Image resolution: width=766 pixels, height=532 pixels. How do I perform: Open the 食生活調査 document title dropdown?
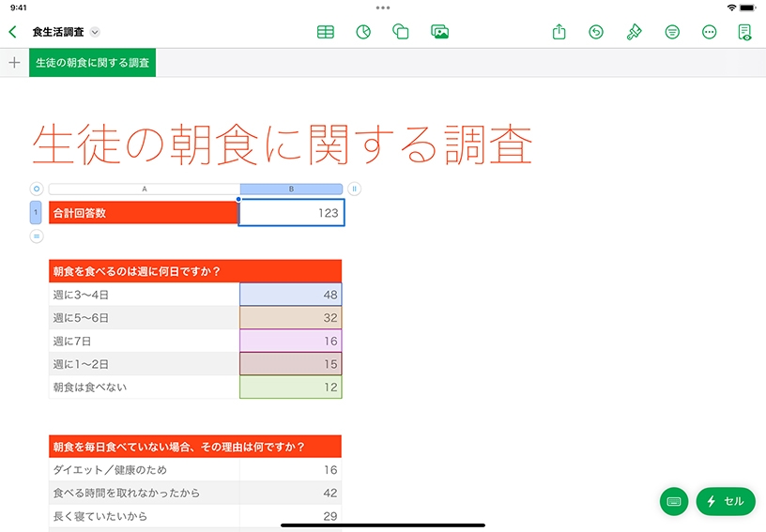(x=95, y=32)
